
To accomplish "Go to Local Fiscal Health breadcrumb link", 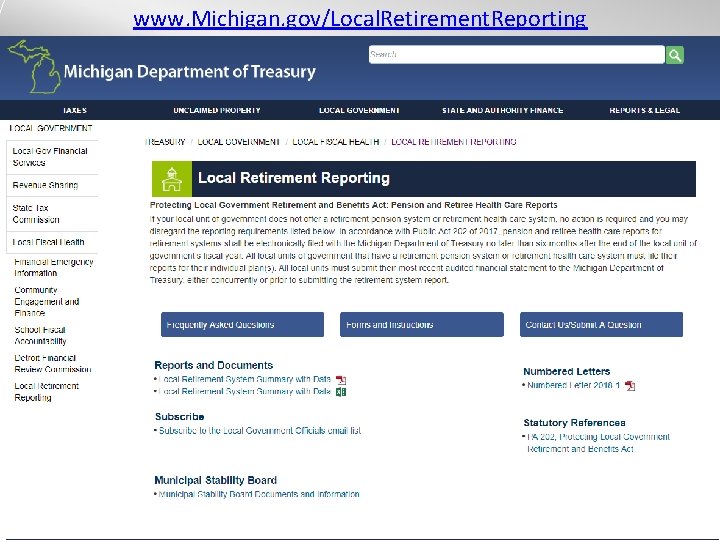I will [x=336, y=142].
